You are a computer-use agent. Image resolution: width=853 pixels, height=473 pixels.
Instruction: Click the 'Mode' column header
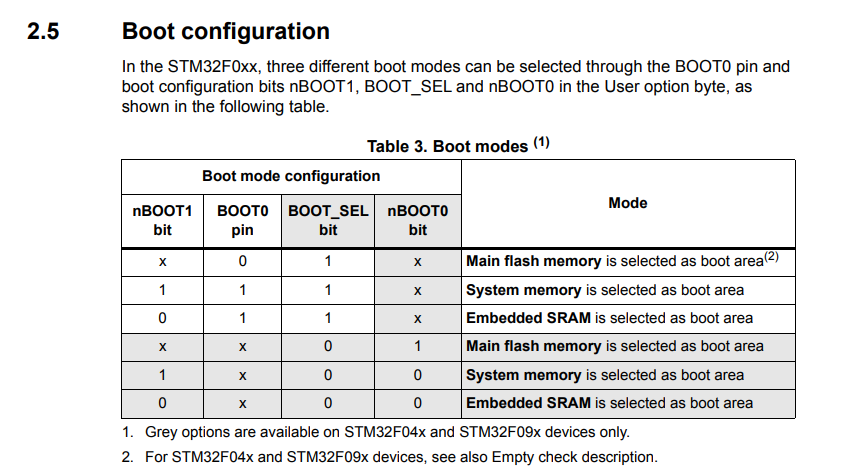627,203
